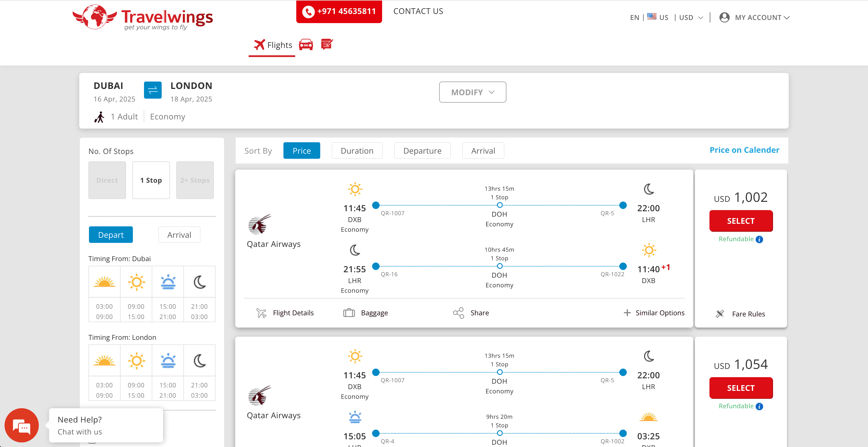Viewport: 868px width, 447px height.
Task: Change the EN language setting
Action: [634, 17]
